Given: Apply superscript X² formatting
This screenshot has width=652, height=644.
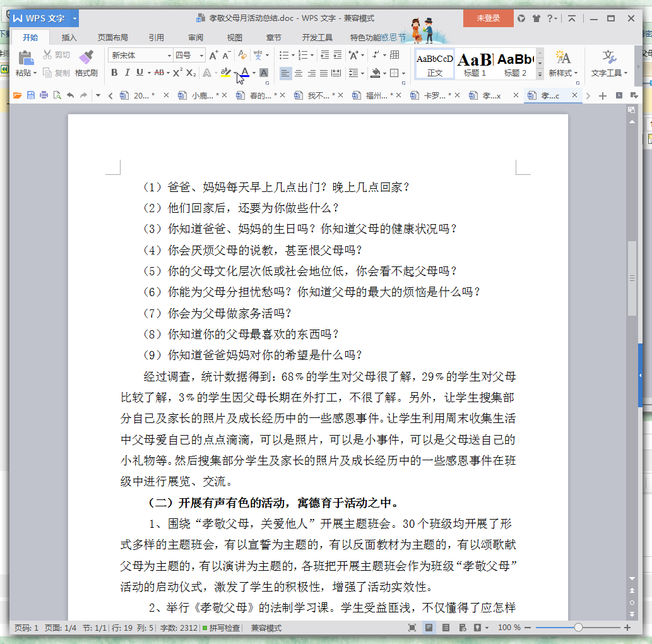Looking at the screenshot, I should click(177, 73).
